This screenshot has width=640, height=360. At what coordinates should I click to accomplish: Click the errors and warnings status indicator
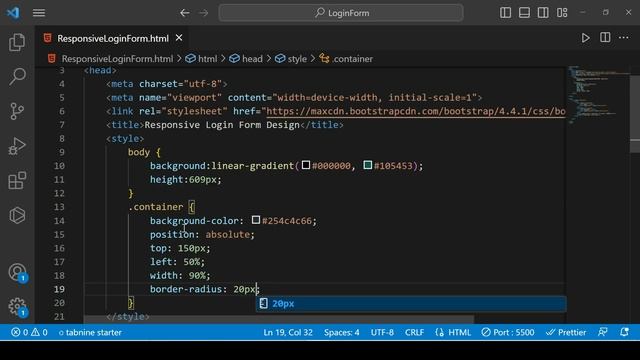tap(29, 332)
